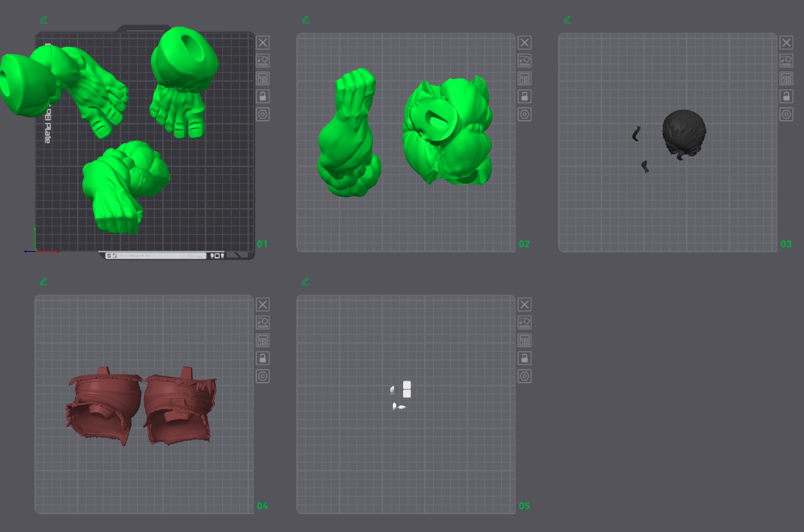The height and width of the screenshot is (532, 804).
Task: Auto orient objects on plate 01
Action: (263, 61)
